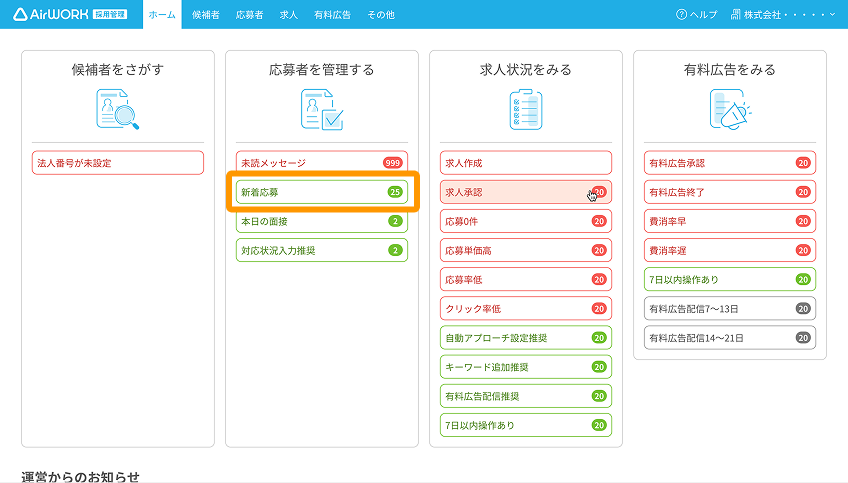Viewport: 848px width, 483px height.
Task: Open 費消率早 list
Action: [730, 221]
